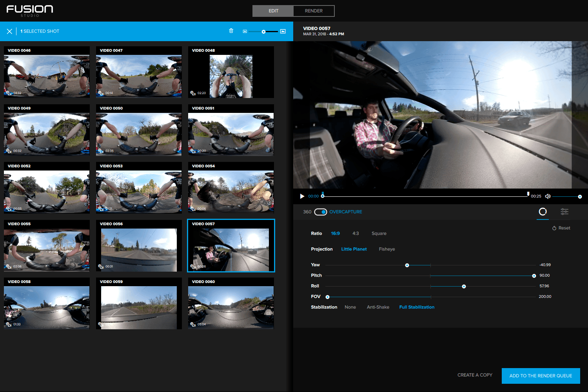Select the VIDEO 0058 thumbnail
Viewport: 588px width, 392px height.
tap(47, 303)
